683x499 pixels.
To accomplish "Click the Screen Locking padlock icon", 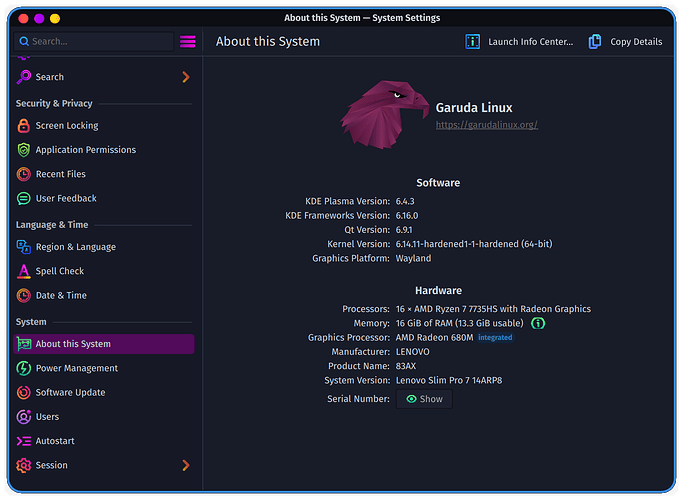I will 24,126.
